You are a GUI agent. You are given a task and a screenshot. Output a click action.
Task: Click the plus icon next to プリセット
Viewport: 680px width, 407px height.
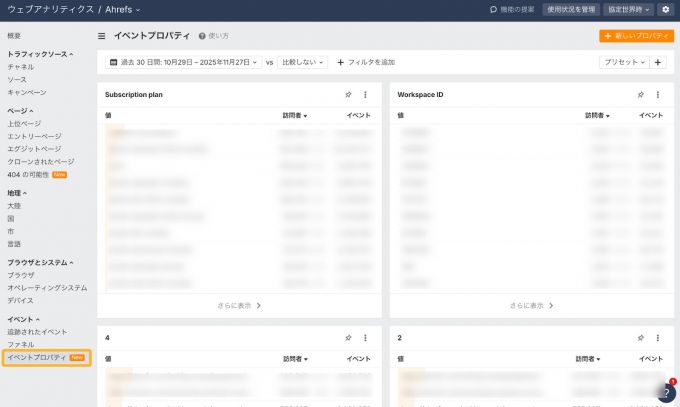coord(658,62)
